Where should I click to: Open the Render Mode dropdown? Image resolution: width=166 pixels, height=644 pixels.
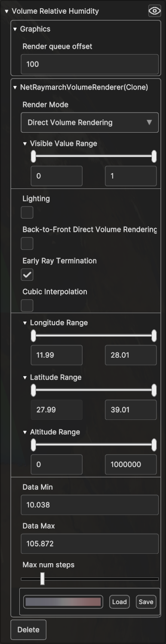[x=90, y=122]
